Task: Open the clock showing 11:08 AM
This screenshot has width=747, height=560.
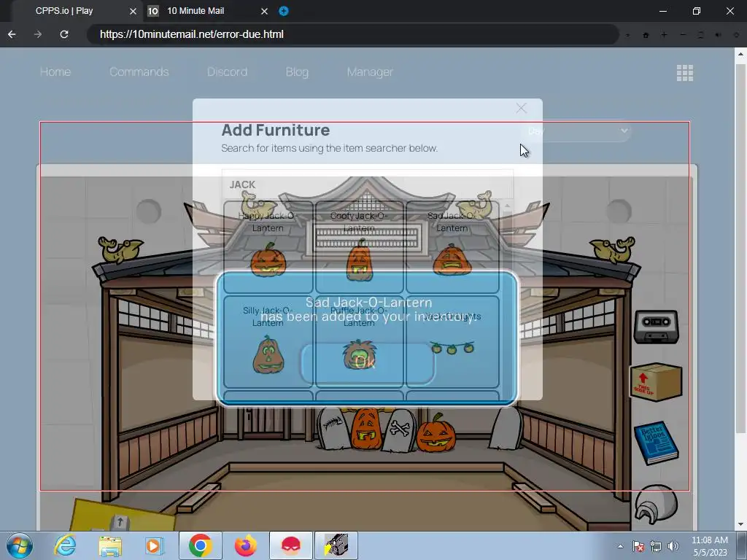Action: 709,546
